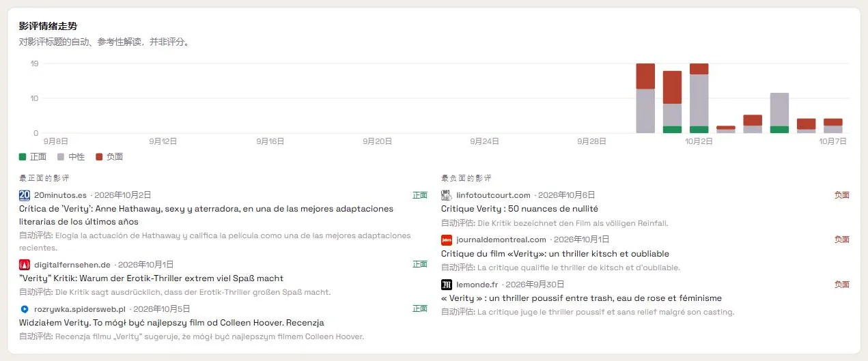Click the 正面 tag on digitalfernsehen.de review

tap(420, 265)
